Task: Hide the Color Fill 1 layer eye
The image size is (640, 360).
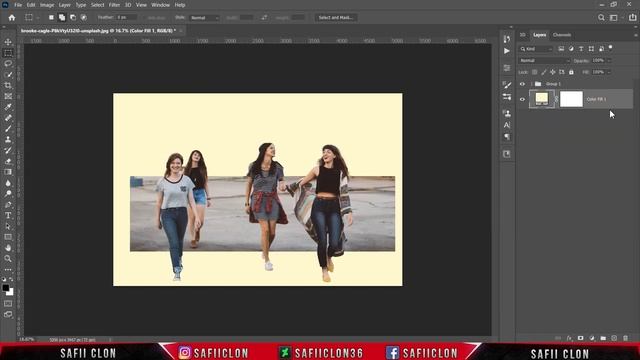Action: pyautogui.click(x=522, y=99)
